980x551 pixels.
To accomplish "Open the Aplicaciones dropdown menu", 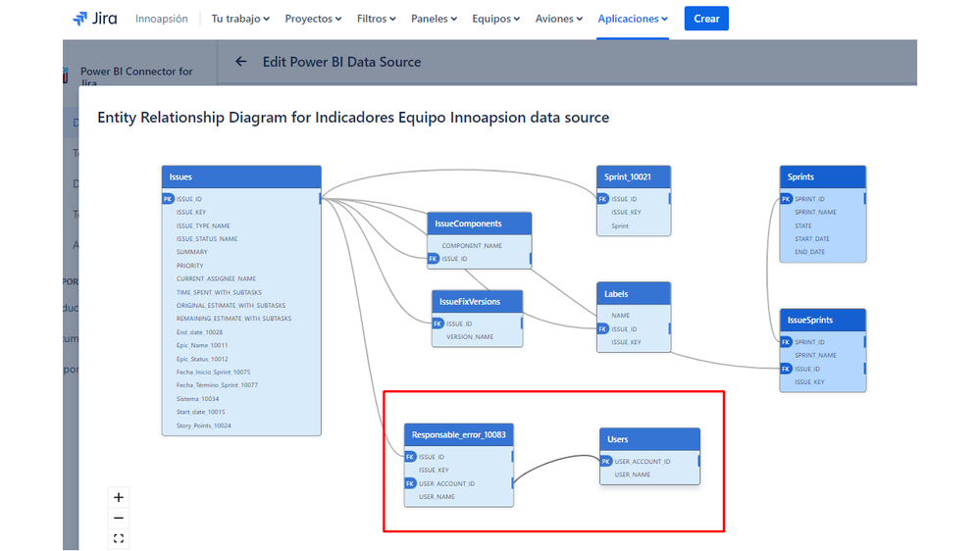I will coord(633,19).
